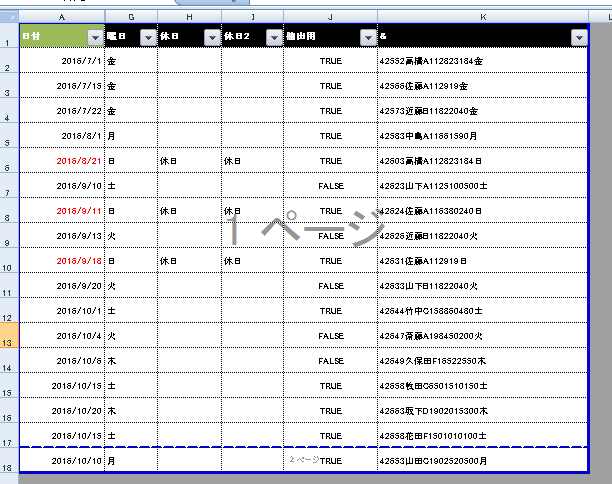Image resolution: width=612 pixels, height=484 pixels.
Task: Click cell 42566佐藤A112919金
Action: (483, 85)
